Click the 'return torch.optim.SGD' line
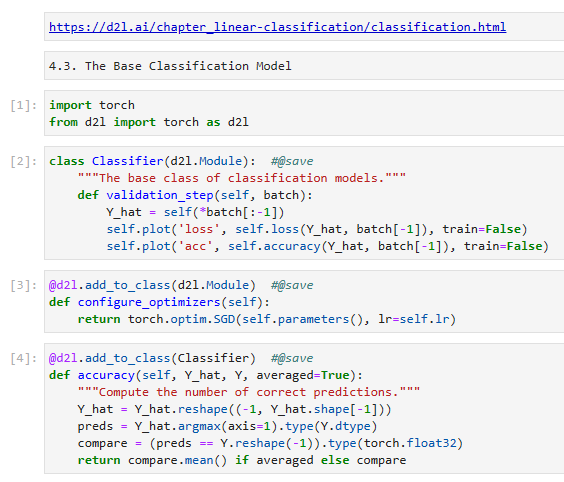This screenshot has width=564, height=482. (x=267, y=319)
